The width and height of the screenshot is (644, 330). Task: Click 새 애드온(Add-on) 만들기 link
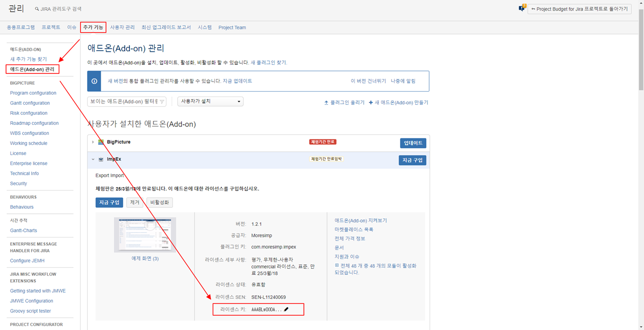398,103
